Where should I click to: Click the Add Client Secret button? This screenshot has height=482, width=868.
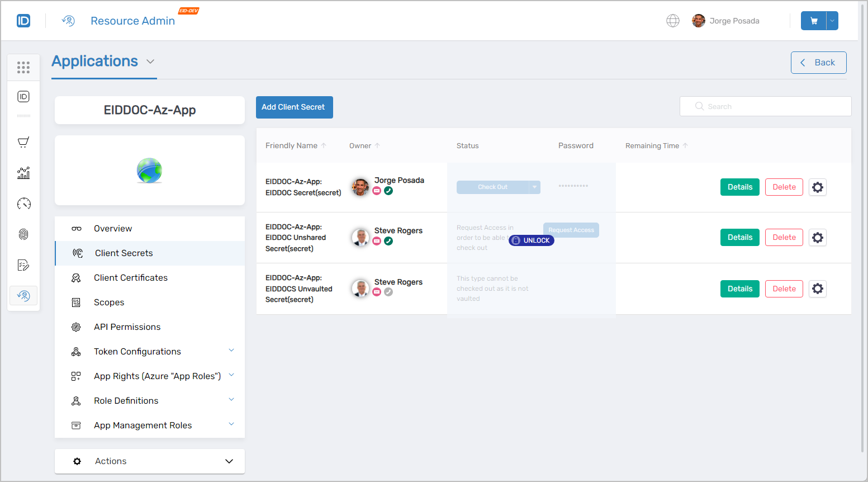[294, 107]
